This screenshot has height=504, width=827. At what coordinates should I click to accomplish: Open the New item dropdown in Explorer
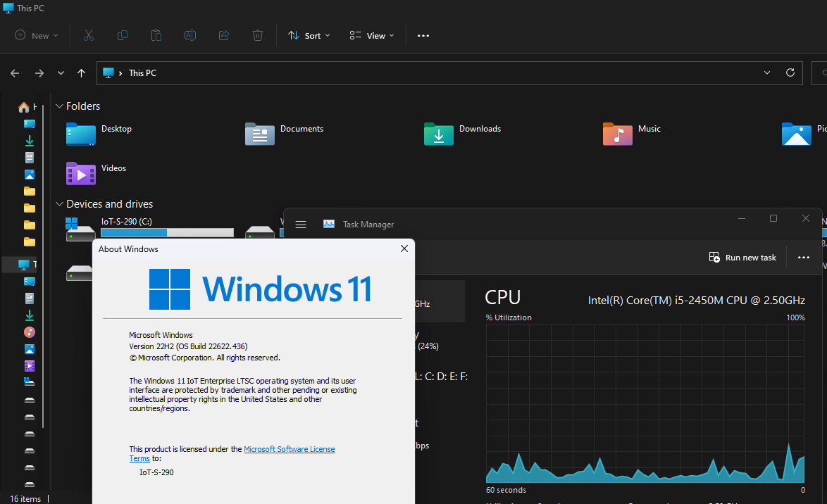click(36, 35)
